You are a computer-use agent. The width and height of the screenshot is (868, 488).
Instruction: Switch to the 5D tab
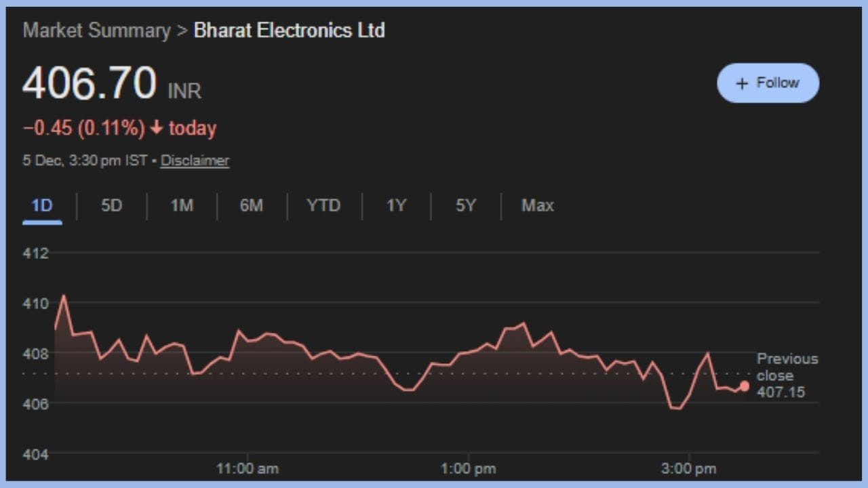coord(111,205)
